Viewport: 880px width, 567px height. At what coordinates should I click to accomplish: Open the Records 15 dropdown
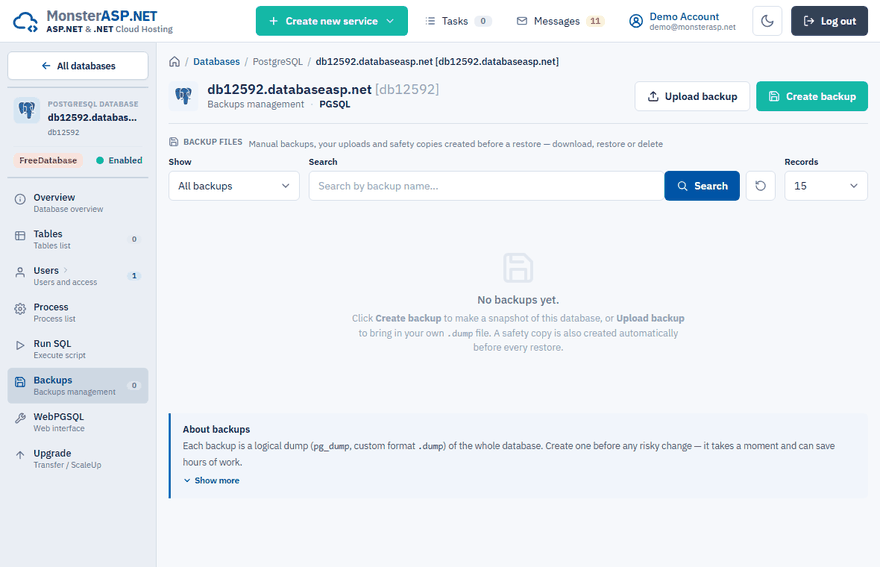point(826,186)
